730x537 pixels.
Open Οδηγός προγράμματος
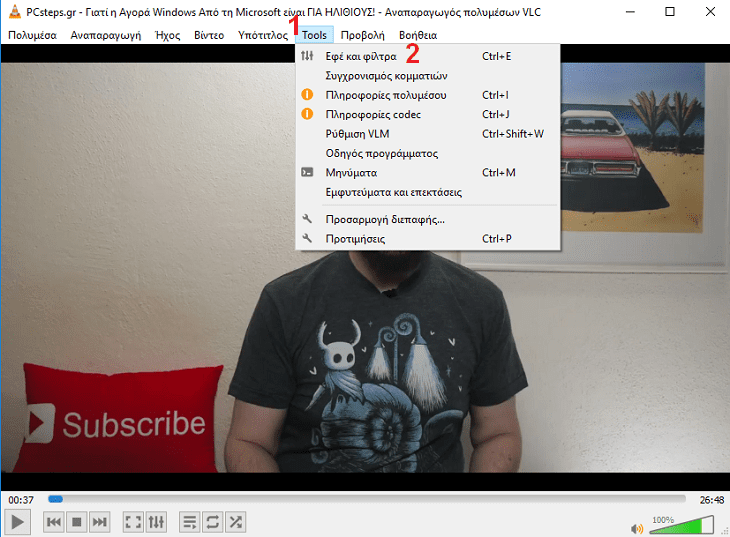point(427,153)
